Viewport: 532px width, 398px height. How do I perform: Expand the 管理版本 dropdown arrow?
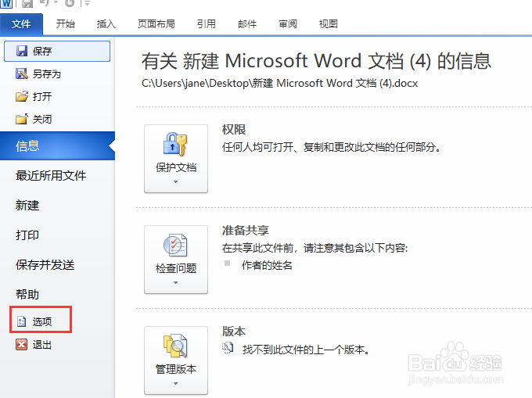[x=175, y=384]
